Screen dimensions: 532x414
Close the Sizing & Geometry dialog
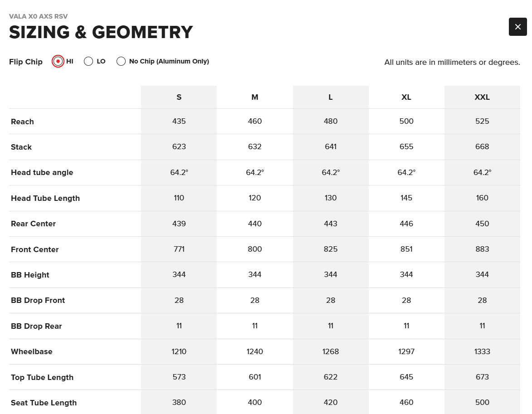point(517,27)
